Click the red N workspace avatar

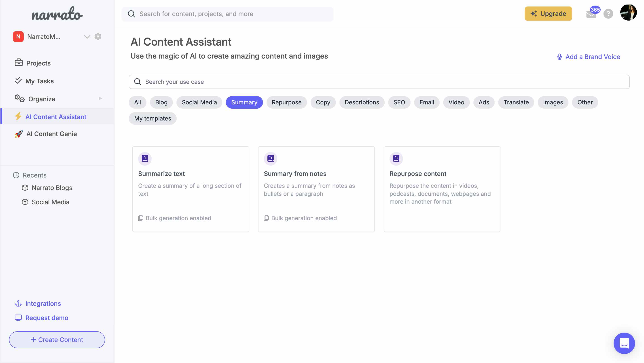(x=18, y=36)
